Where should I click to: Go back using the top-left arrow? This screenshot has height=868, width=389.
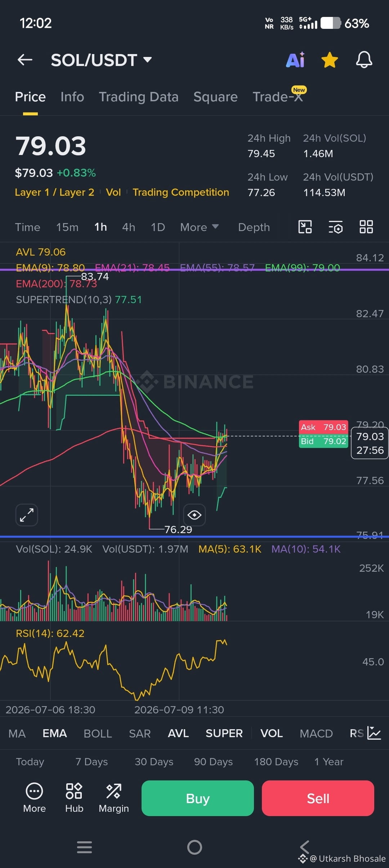click(25, 60)
